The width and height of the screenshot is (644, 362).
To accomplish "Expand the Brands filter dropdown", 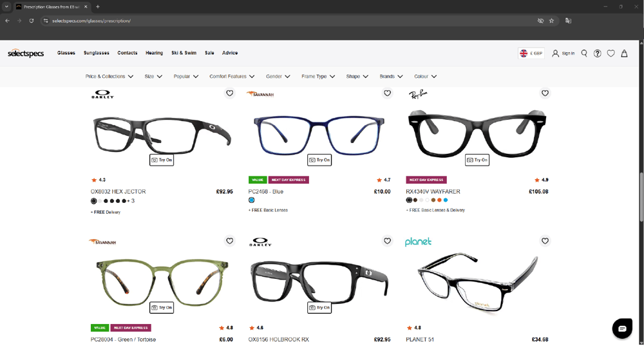I will tap(391, 77).
